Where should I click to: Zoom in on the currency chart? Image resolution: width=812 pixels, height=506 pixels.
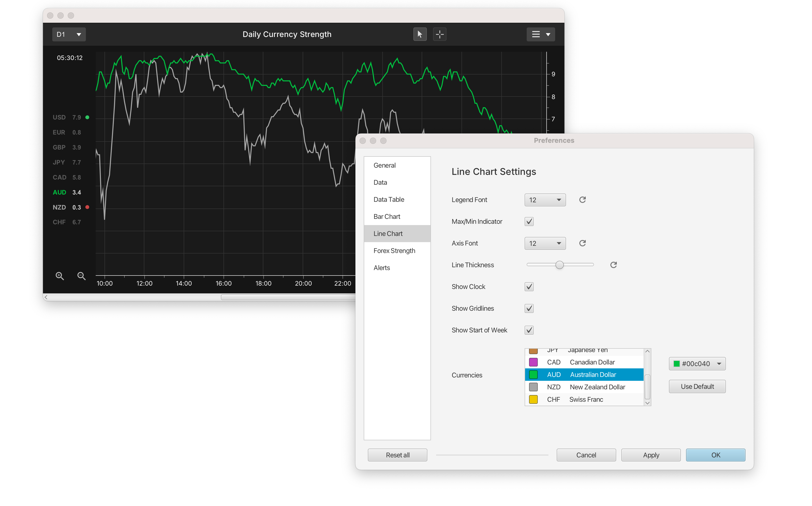pos(59,276)
